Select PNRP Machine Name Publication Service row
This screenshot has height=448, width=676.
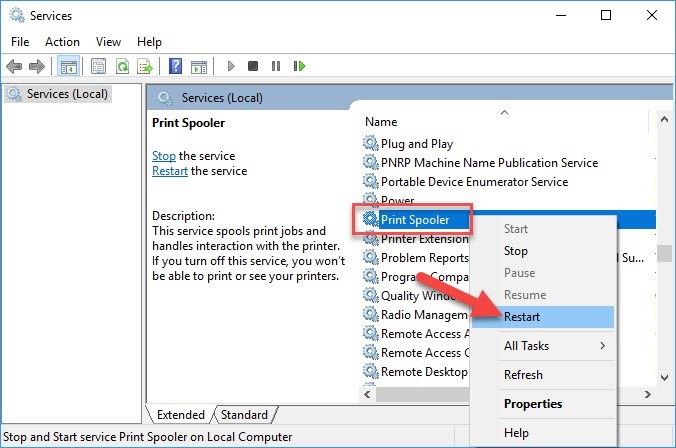pos(509,163)
